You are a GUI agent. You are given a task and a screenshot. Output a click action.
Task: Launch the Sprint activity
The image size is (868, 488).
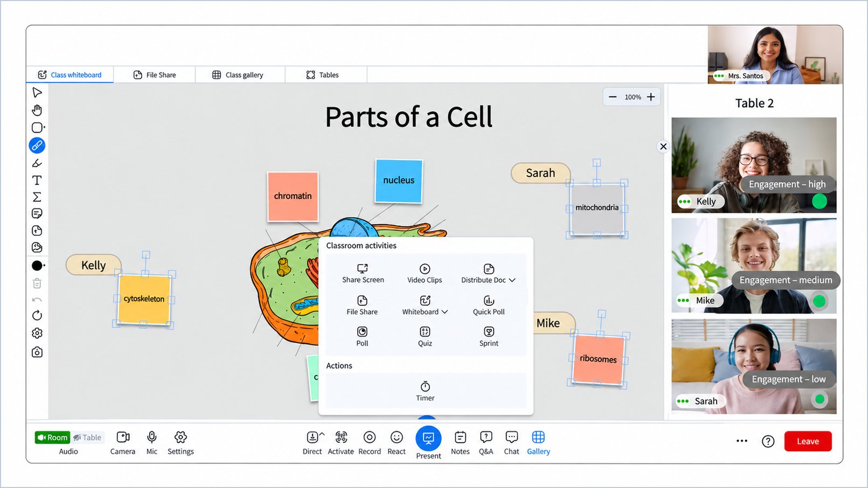(489, 337)
